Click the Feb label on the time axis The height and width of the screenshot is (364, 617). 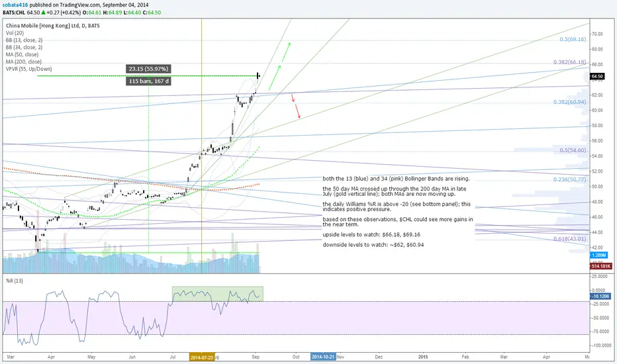pyautogui.click(x=465, y=357)
